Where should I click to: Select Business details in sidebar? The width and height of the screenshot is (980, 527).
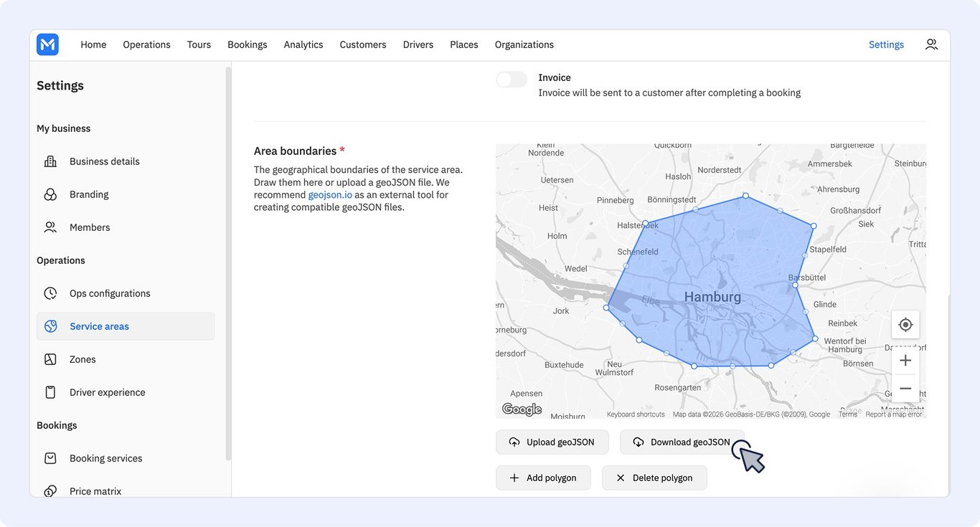click(126, 161)
